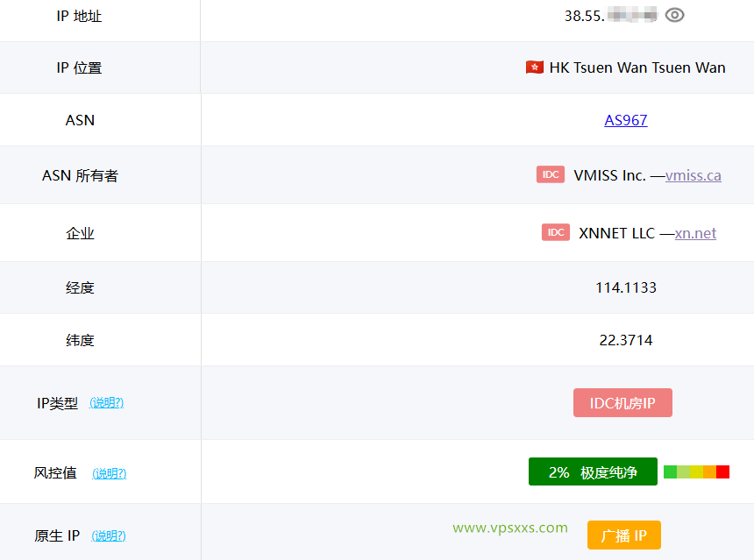Screen dimensions: 754x560
Task: Visit the vmiss.ca link
Action: pyautogui.click(x=693, y=175)
